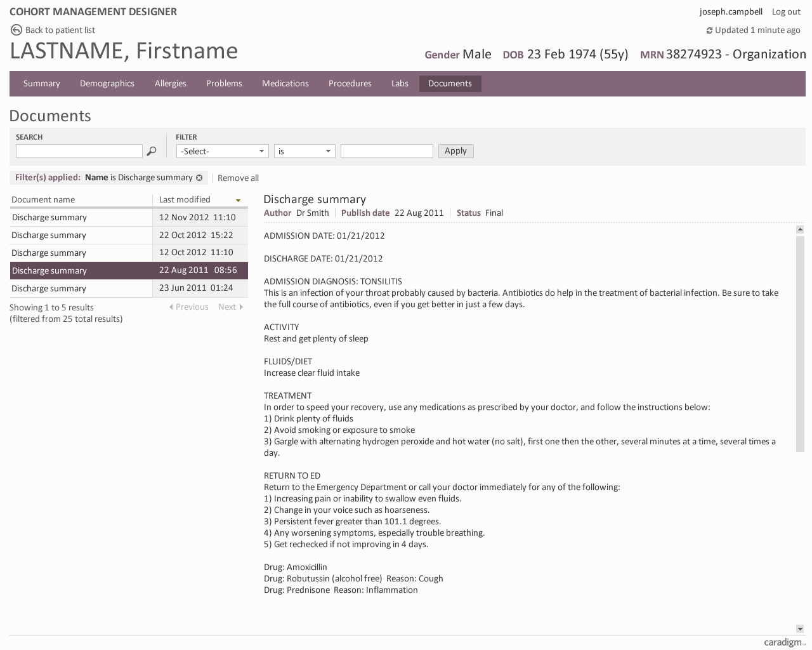The image size is (812, 650).
Task: Open the -Select- filter dropdown
Action: (x=222, y=151)
